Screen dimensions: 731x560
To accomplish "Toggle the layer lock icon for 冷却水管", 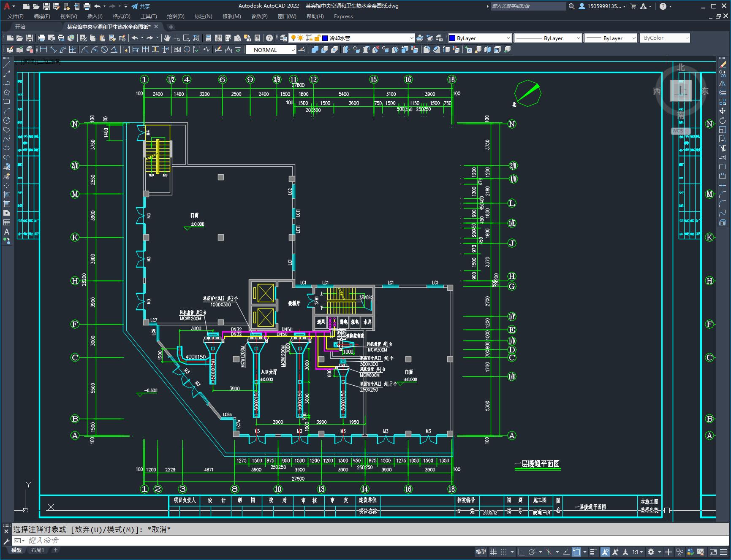I will tap(318, 38).
